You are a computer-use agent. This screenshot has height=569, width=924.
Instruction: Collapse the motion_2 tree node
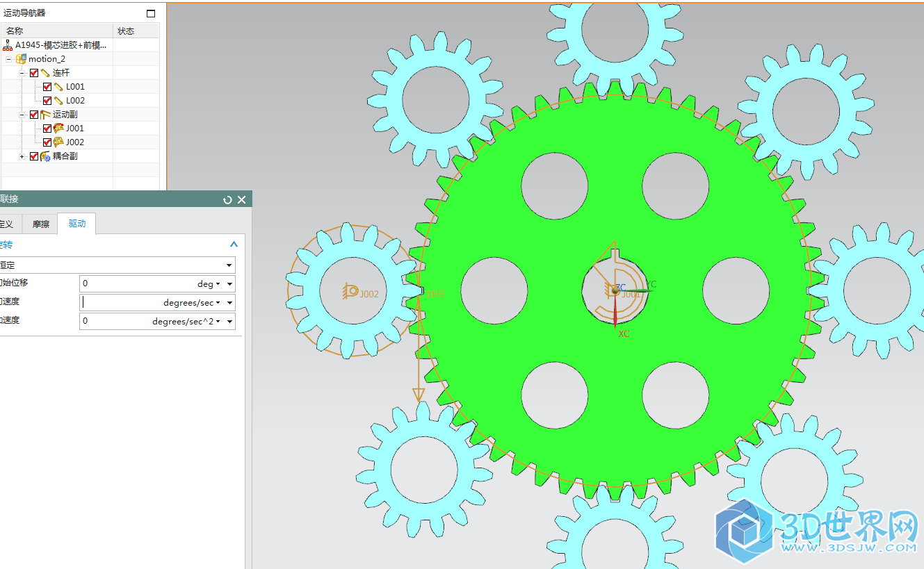pyautogui.click(x=9, y=59)
